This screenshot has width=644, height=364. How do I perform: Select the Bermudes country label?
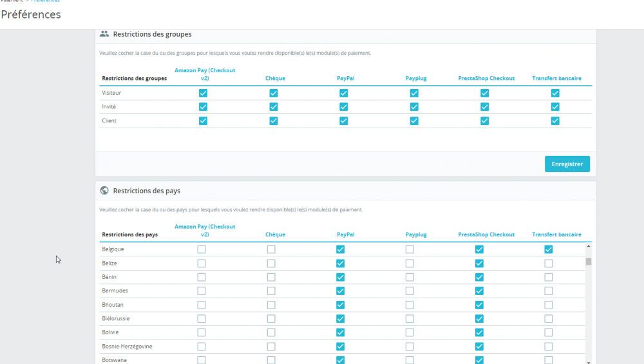tap(115, 291)
